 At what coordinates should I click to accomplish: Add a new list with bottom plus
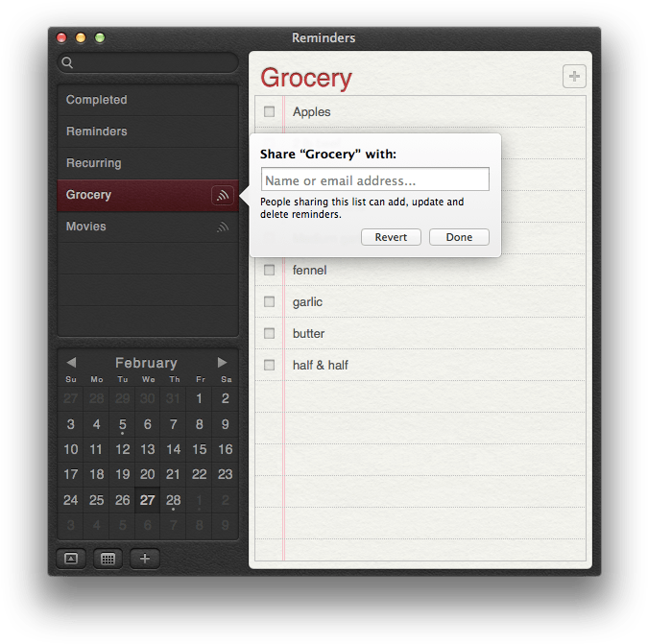coord(145,559)
